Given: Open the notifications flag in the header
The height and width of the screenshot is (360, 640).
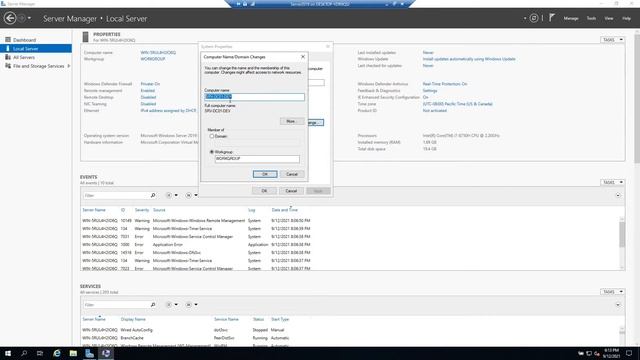Looking at the screenshot, I should [551, 18].
